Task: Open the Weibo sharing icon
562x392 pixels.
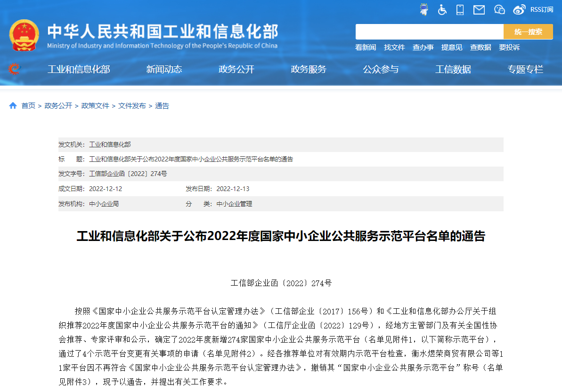Action: [519, 9]
